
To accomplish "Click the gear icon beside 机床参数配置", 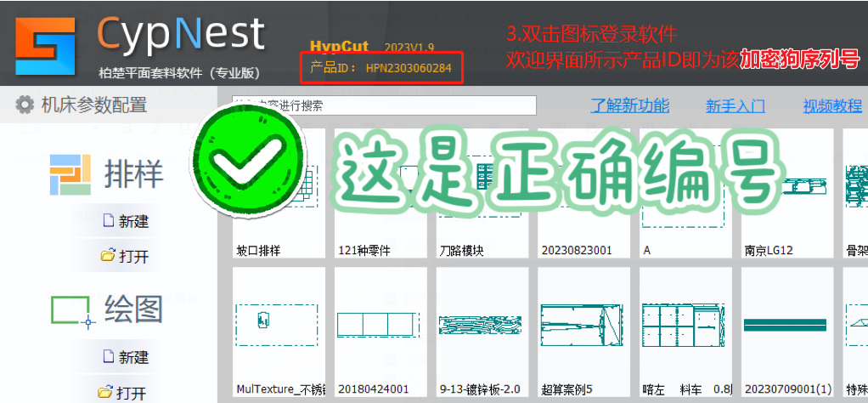I will [x=25, y=105].
